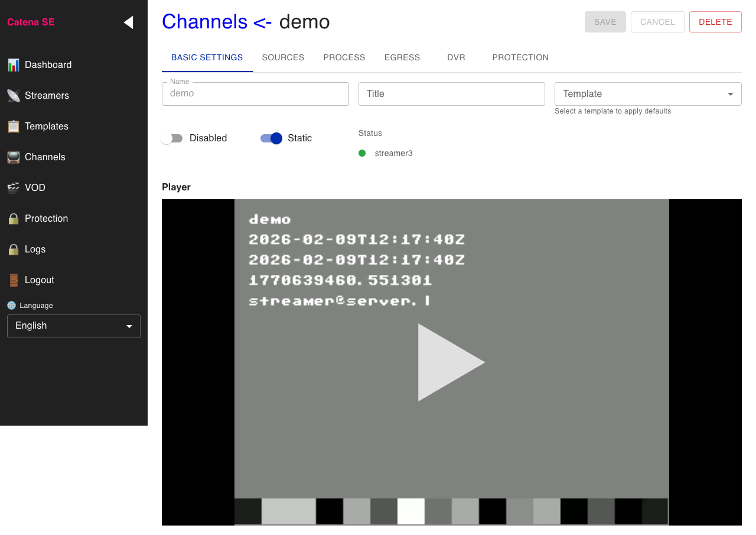
Task: Open the Template dropdown
Action: [647, 94]
